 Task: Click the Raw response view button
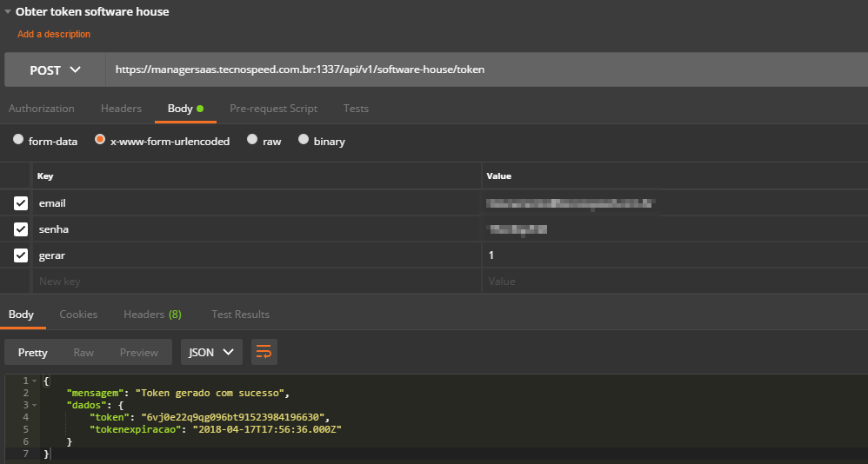pos(83,352)
